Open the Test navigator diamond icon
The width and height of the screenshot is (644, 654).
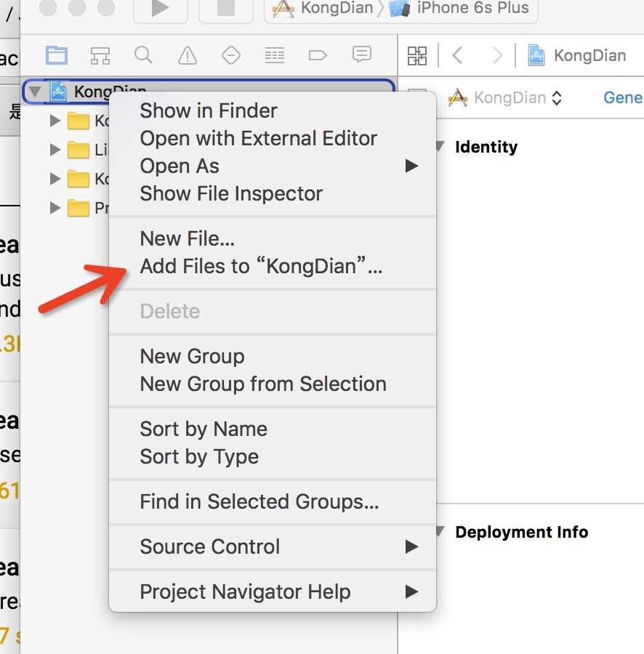coord(230,55)
